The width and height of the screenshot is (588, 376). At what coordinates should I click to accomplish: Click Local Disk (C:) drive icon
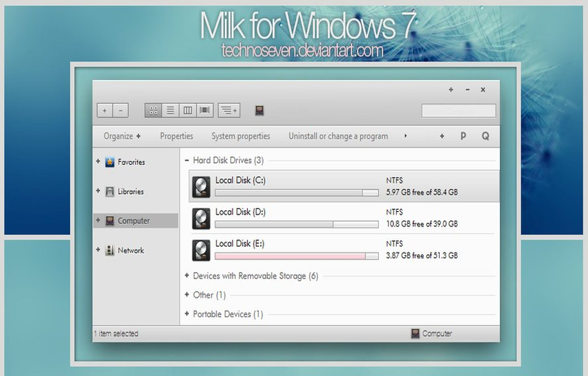pos(201,187)
